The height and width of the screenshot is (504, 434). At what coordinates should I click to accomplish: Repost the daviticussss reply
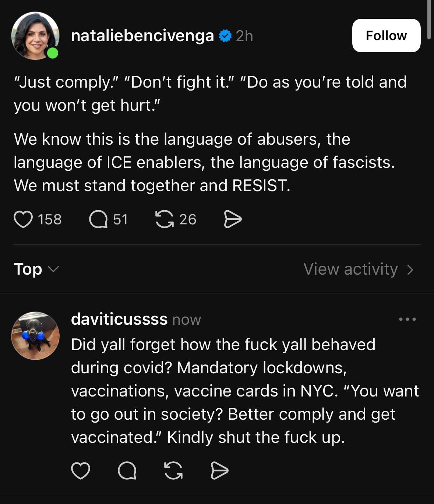point(173,471)
